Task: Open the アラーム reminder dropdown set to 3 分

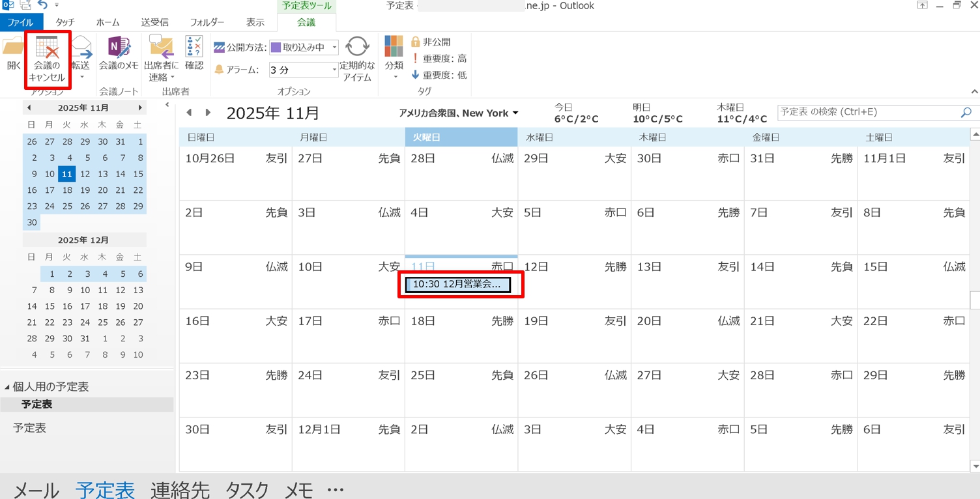Action: click(x=304, y=70)
